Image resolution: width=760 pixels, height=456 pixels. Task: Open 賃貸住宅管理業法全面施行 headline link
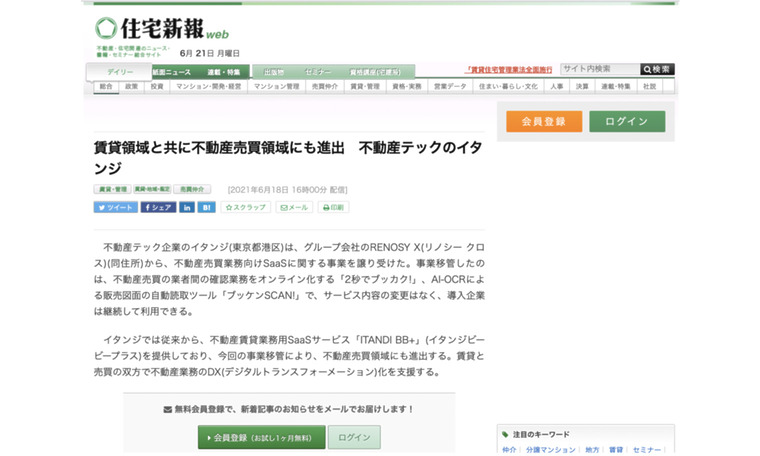tap(509, 70)
